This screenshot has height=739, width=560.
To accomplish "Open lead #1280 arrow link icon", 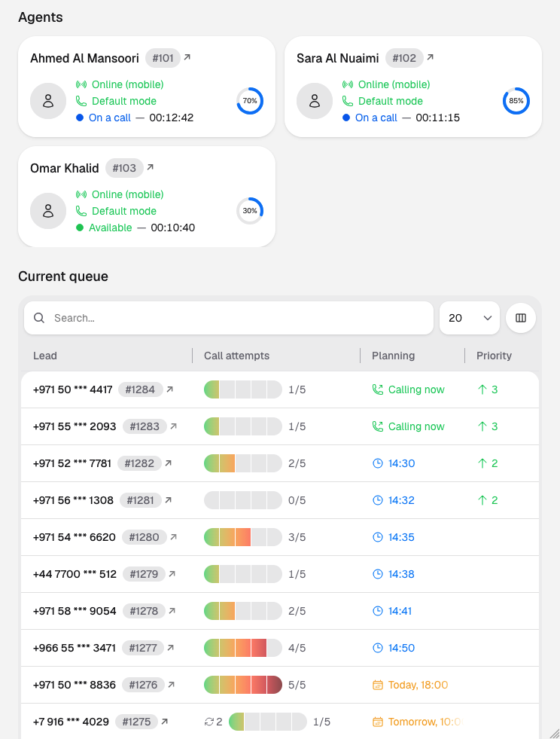I will point(174,537).
